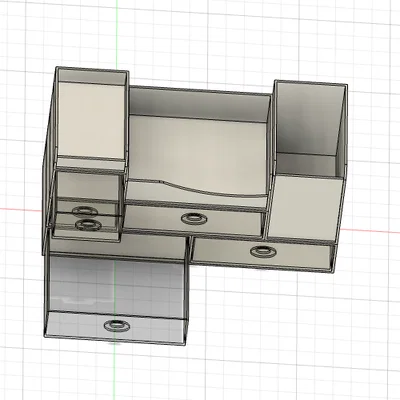Select the curved wavy edge of the center tray
This screenshot has height=400, width=400.
coord(213,190)
